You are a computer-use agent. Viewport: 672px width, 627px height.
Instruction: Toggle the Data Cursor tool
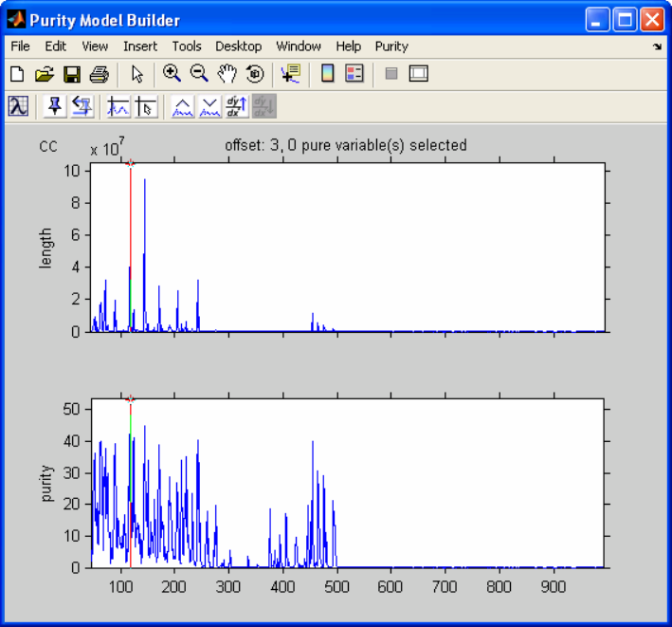[x=291, y=74]
